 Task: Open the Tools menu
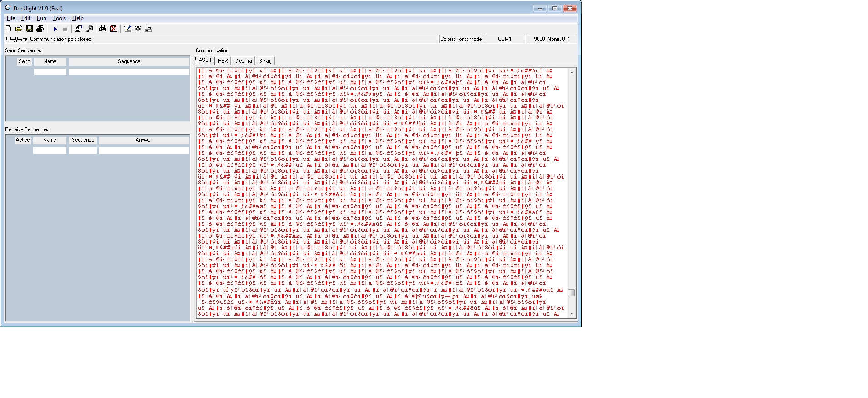click(x=59, y=18)
